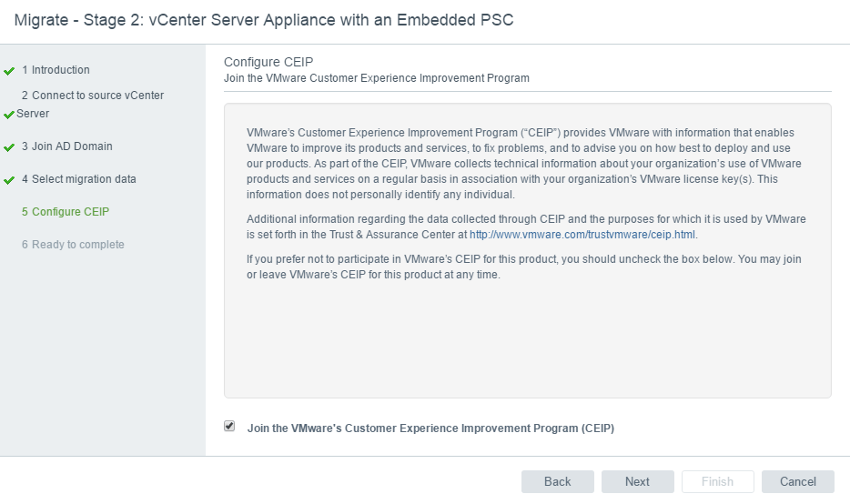
Task: Click the Configure CEIP page heading
Action: 269,62
